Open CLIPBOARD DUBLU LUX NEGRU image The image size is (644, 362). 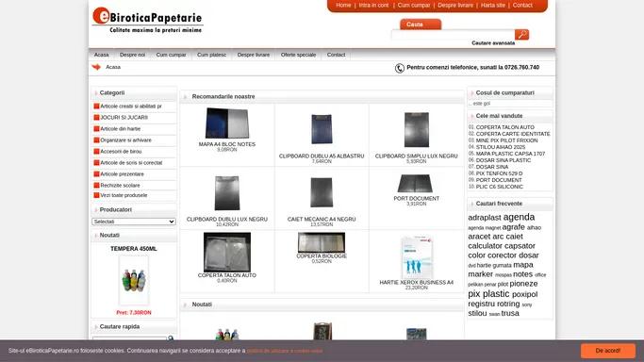point(227,193)
